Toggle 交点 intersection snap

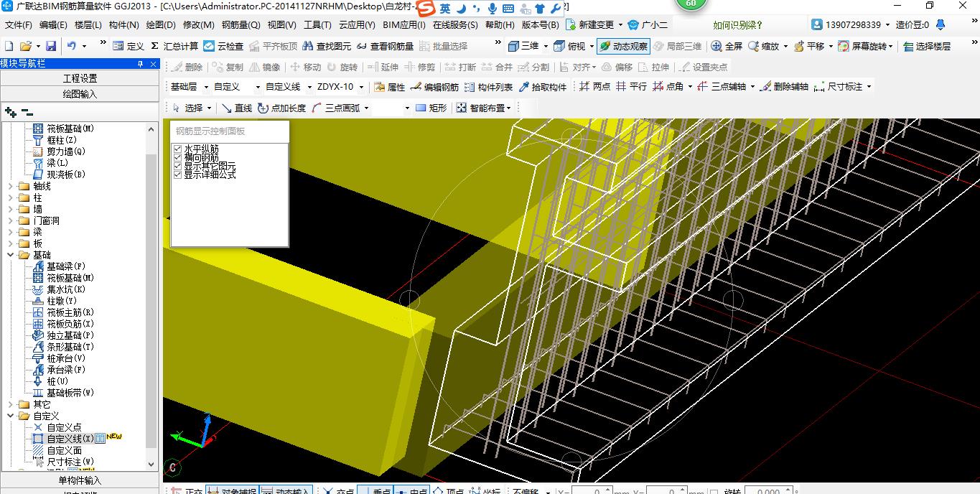pyautogui.click(x=337, y=491)
